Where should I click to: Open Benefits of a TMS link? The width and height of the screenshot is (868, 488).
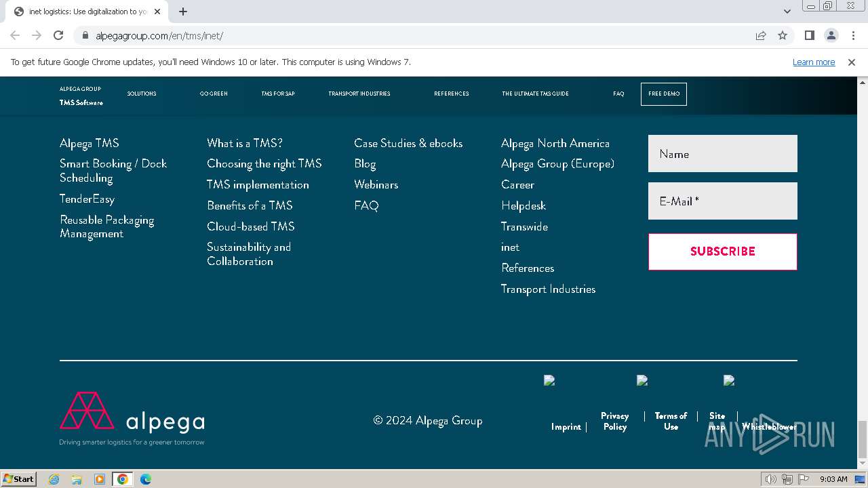pyautogui.click(x=250, y=205)
